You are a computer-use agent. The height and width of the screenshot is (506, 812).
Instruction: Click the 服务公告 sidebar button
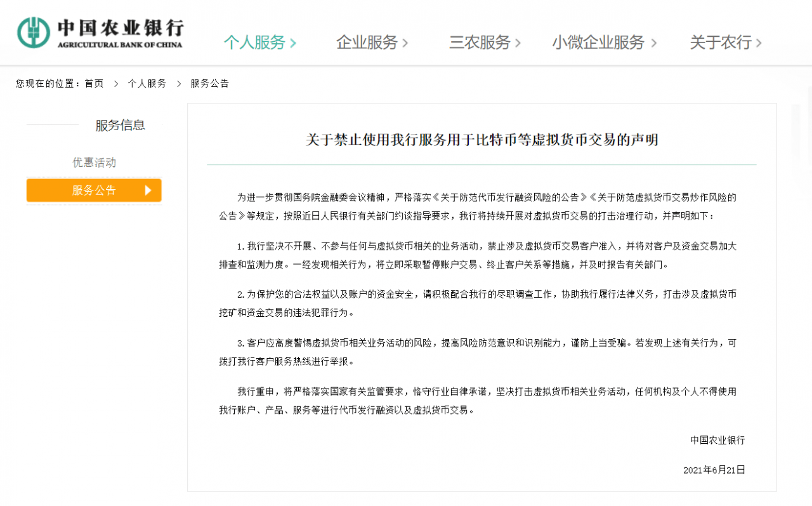[94, 190]
